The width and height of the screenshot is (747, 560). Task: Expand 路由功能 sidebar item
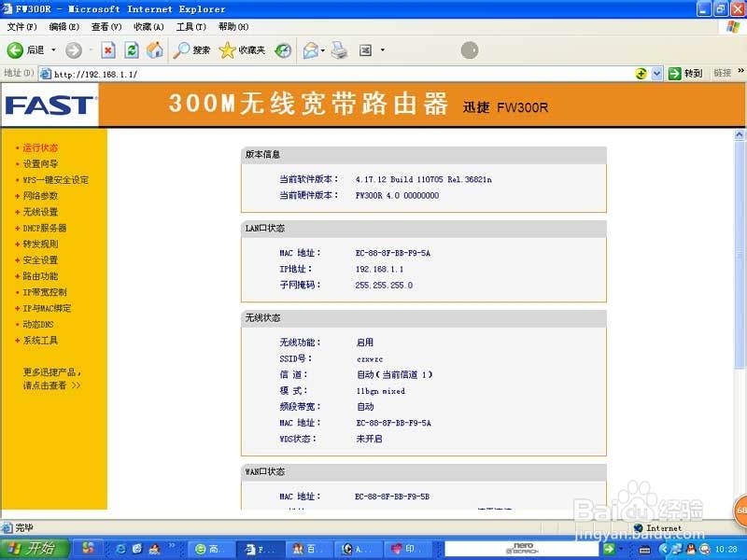click(x=40, y=276)
